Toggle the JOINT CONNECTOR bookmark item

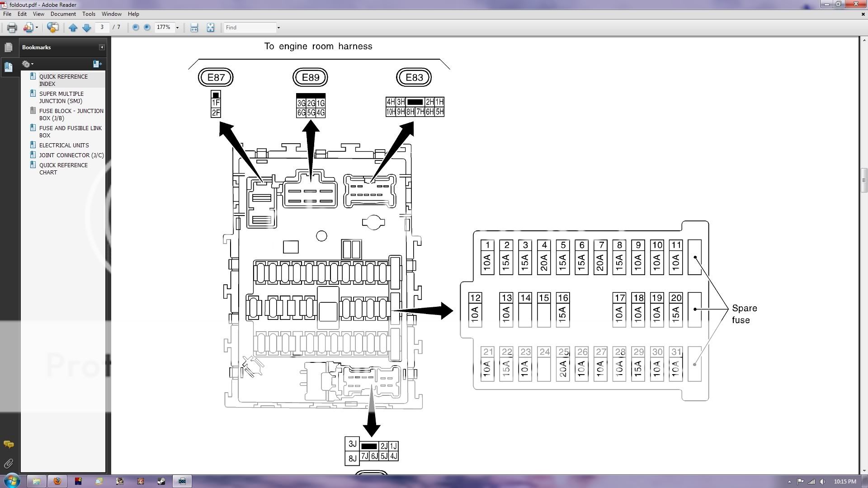71,155
